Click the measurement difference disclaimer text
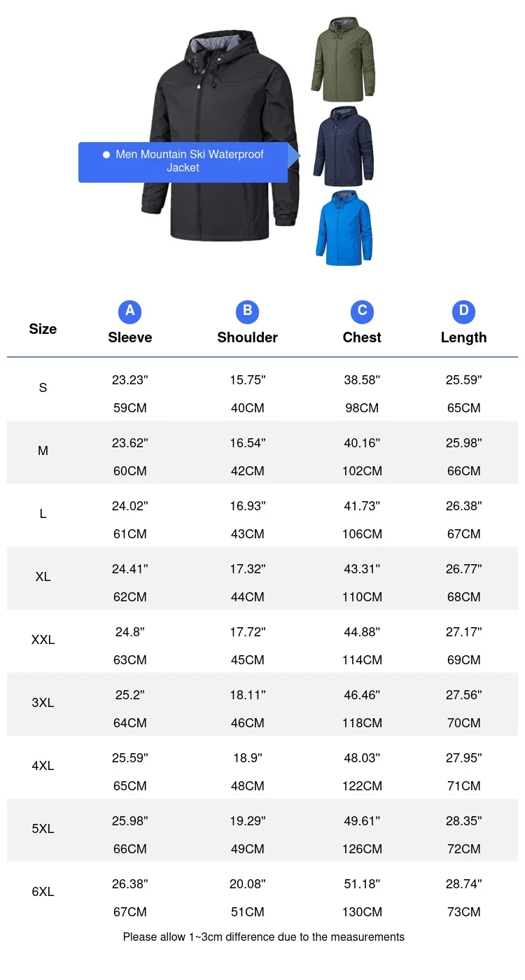This screenshot has width=525, height=980. click(263, 937)
